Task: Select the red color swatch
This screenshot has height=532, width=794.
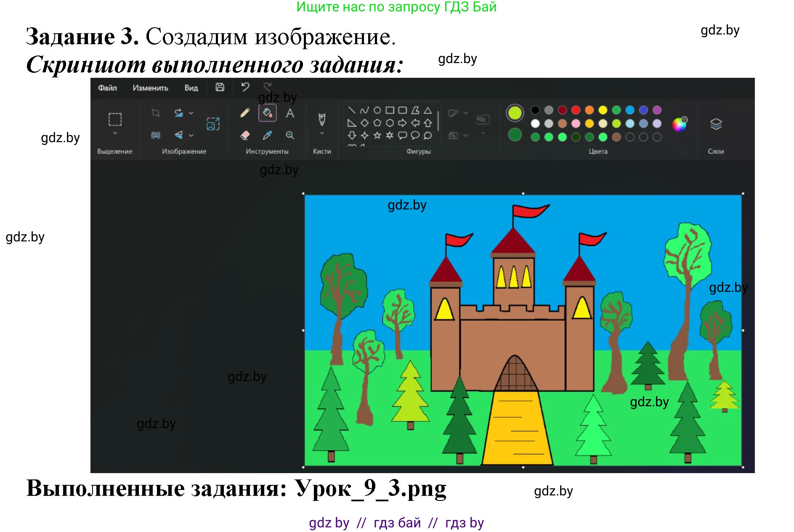Action: pos(575,110)
